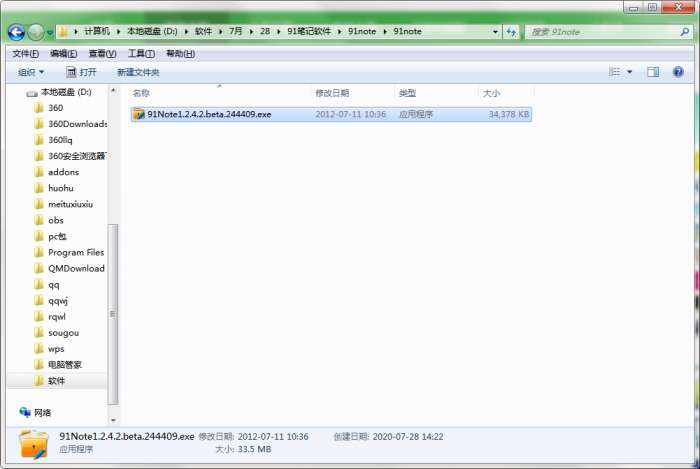The width and height of the screenshot is (700, 469).
Task: Open help with the blue question icon
Action: point(678,72)
